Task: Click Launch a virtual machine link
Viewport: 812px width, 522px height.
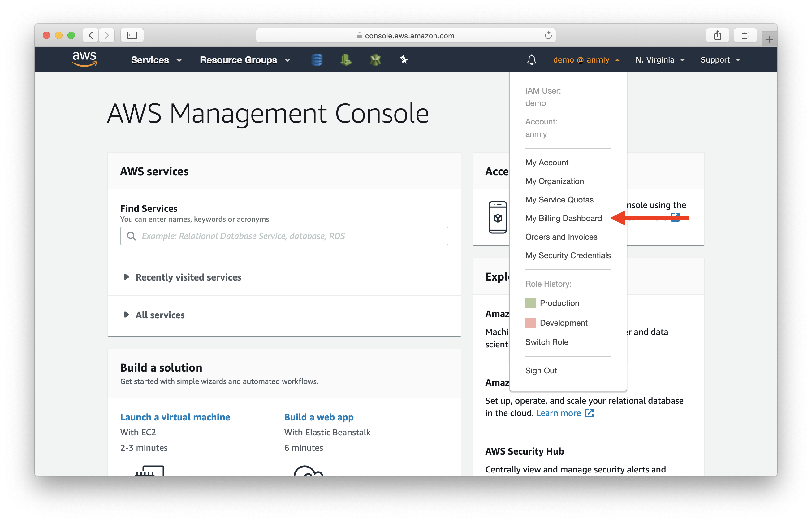Action: tap(175, 417)
